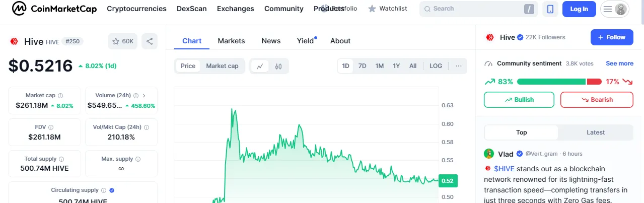The height and width of the screenshot is (203, 644).
Task: Click the 0.52 current price marker
Action: coord(448,180)
